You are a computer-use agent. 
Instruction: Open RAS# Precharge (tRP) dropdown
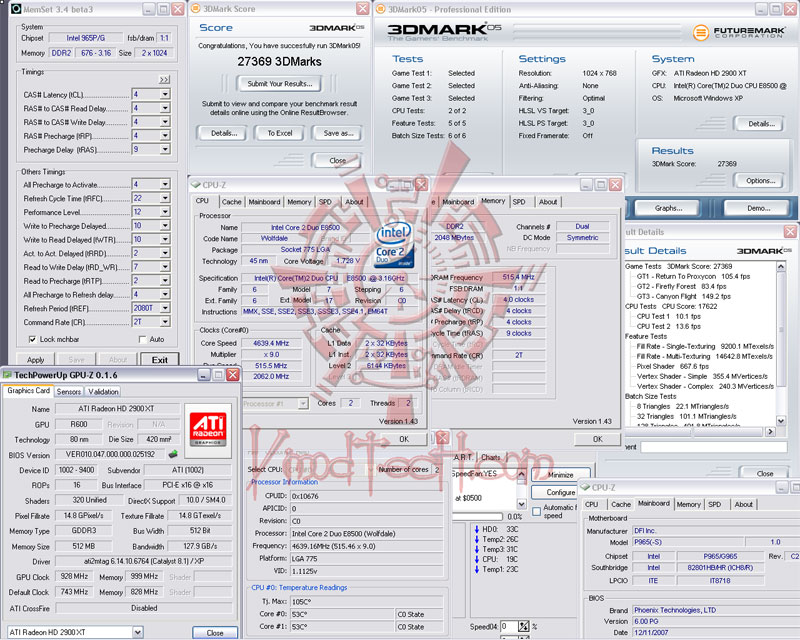(165, 136)
